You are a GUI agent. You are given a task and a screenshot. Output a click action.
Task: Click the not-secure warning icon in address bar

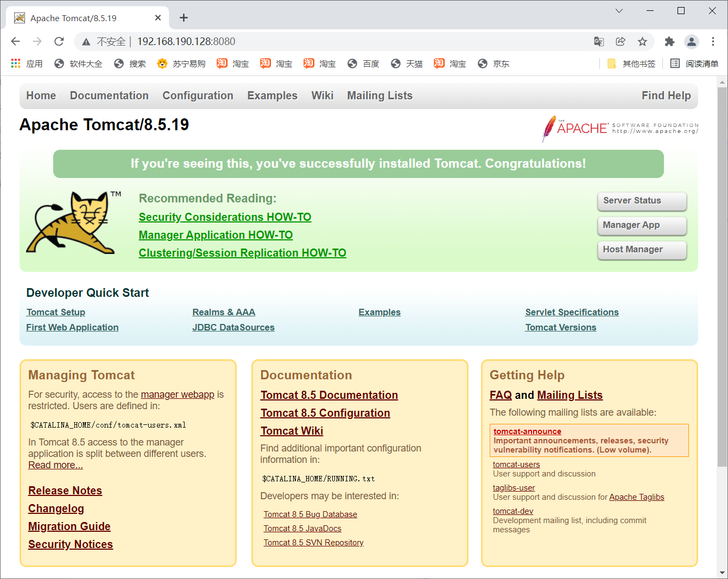point(86,42)
